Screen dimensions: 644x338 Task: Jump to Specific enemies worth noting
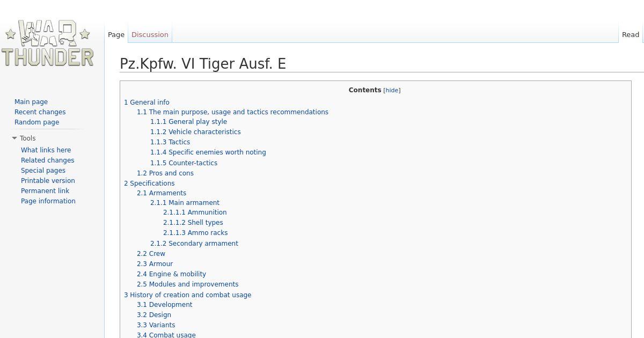[208, 152]
